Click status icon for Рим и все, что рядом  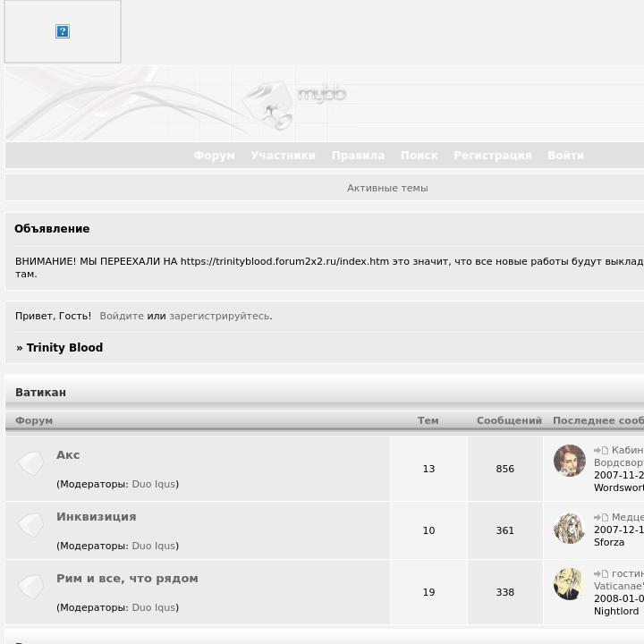click(30, 587)
